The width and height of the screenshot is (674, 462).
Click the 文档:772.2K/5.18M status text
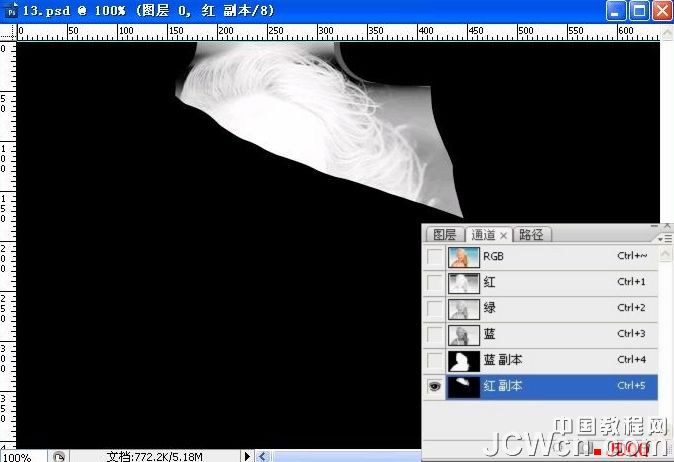pyautogui.click(x=154, y=456)
